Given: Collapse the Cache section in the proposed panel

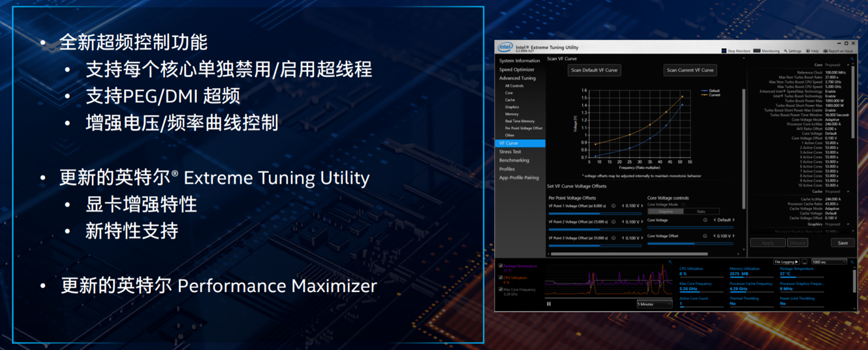Looking at the screenshot, I should coord(848,192).
